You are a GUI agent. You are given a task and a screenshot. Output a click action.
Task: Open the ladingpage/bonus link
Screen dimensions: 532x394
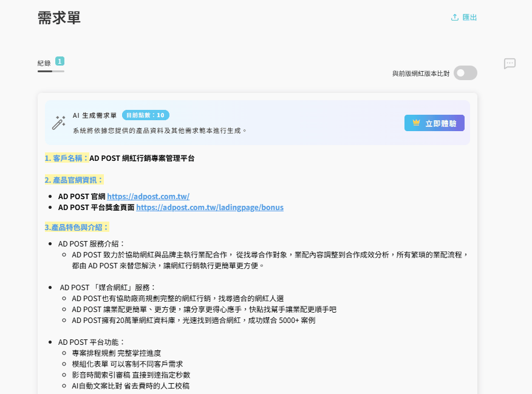pos(210,207)
